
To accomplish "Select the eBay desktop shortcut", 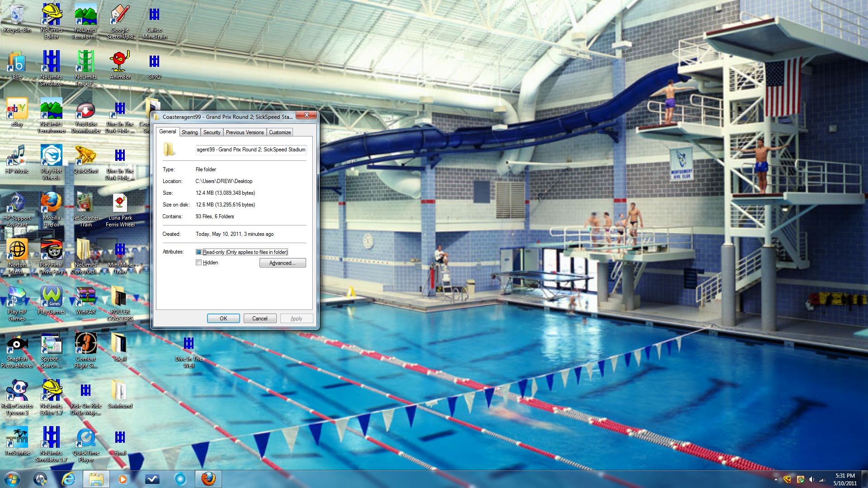I will [x=17, y=112].
